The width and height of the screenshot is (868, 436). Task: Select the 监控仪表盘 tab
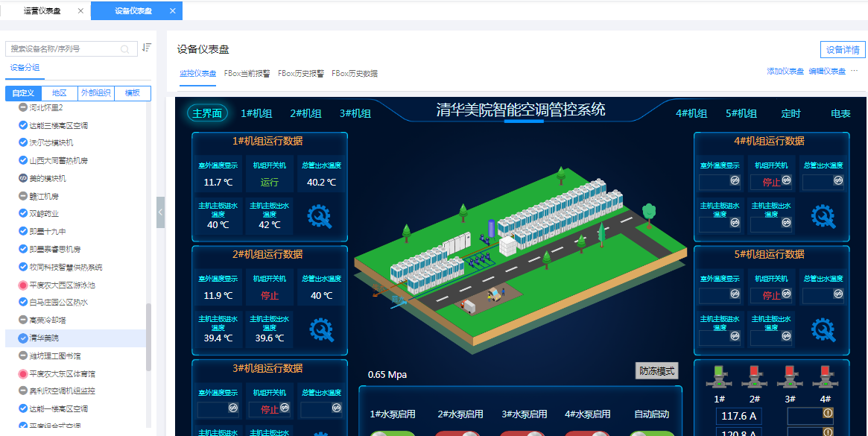pyautogui.click(x=197, y=73)
